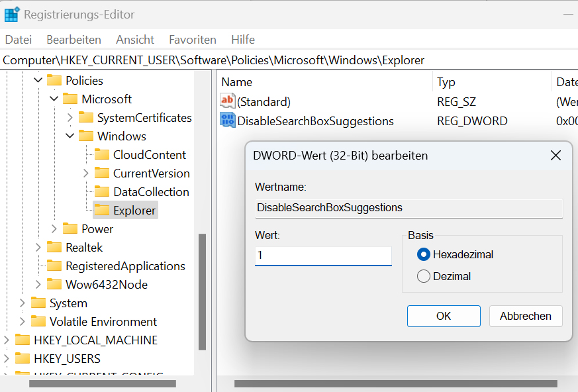Click the Policies folder icon
This screenshot has width=578, height=392.
pyautogui.click(x=54, y=80)
